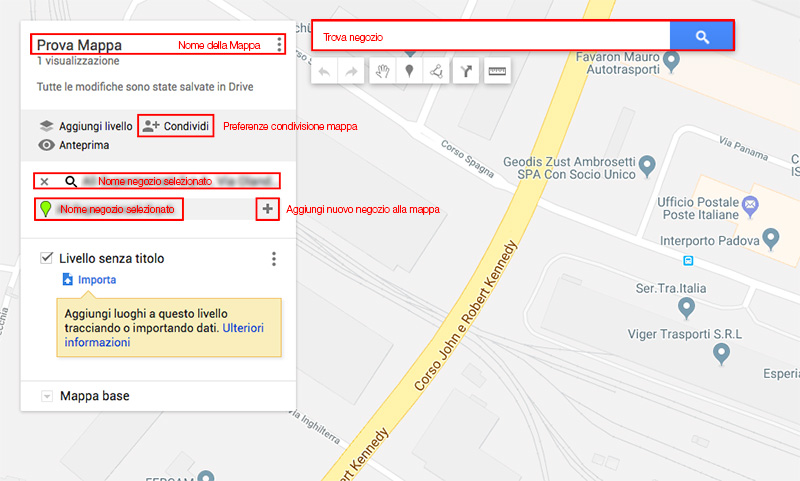Click the magnifier icon in search result row
This screenshot has height=481, width=800.
click(x=71, y=182)
